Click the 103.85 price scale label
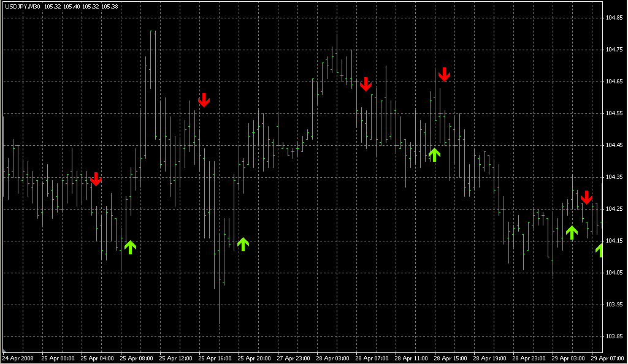The image size is (628, 364). tap(614, 336)
